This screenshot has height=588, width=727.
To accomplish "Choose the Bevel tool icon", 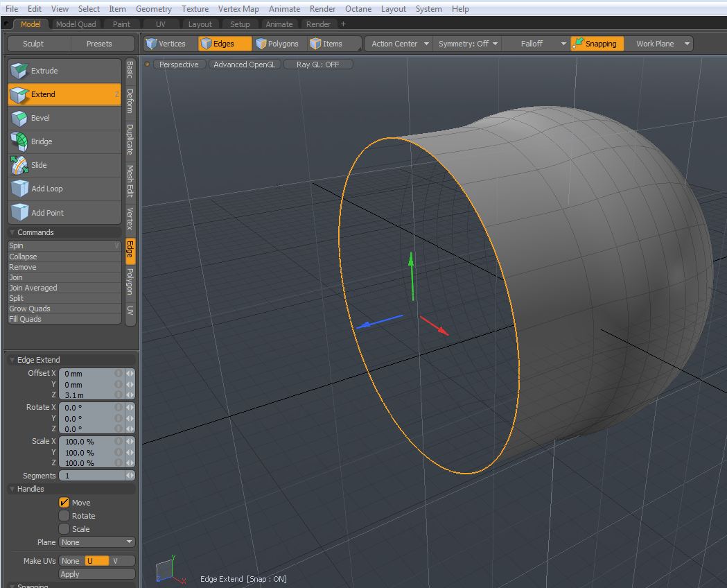I will pyautogui.click(x=19, y=119).
